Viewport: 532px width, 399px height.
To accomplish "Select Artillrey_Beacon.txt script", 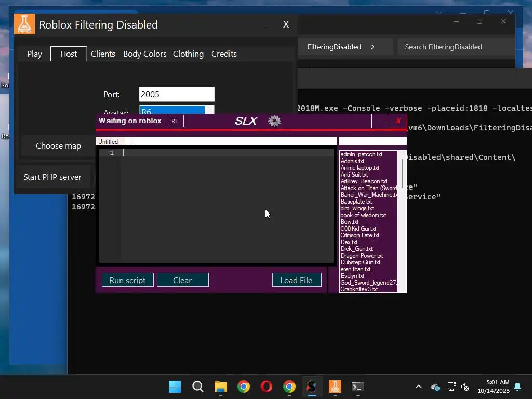I will 364,181.
